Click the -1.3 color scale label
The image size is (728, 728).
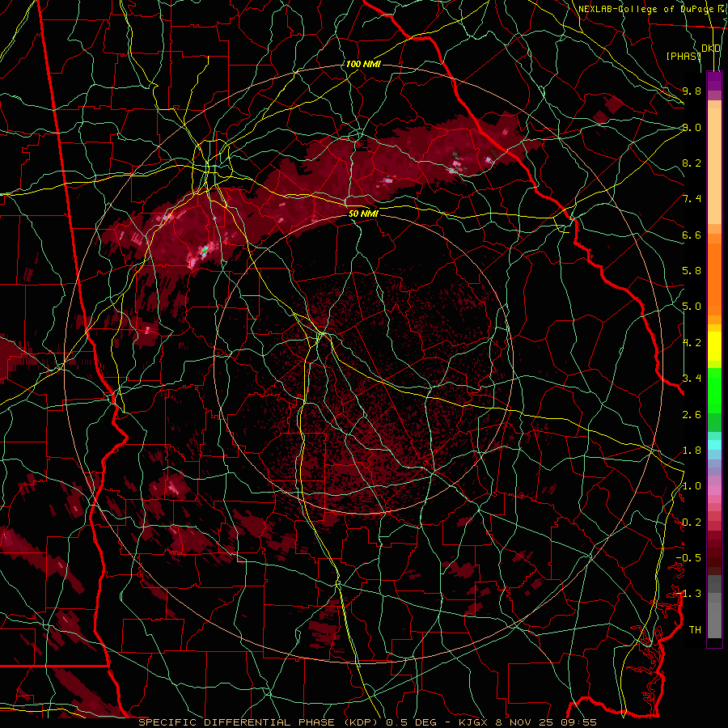(688, 594)
